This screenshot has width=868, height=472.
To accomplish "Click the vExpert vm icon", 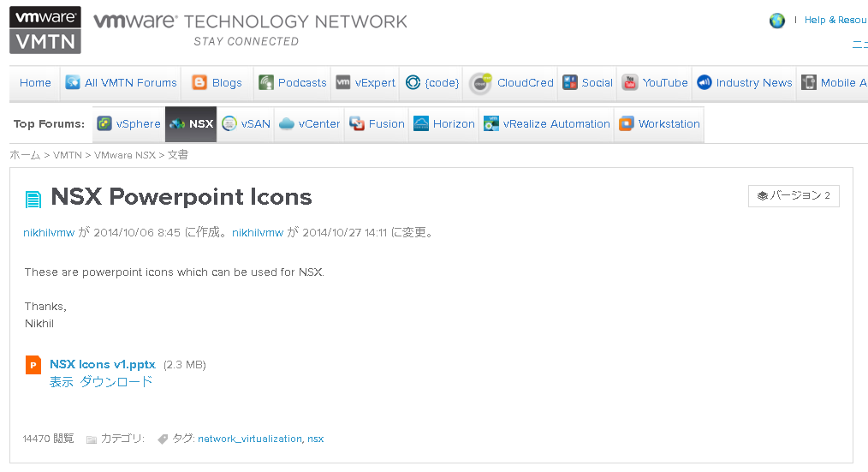I will pyautogui.click(x=343, y=82).
